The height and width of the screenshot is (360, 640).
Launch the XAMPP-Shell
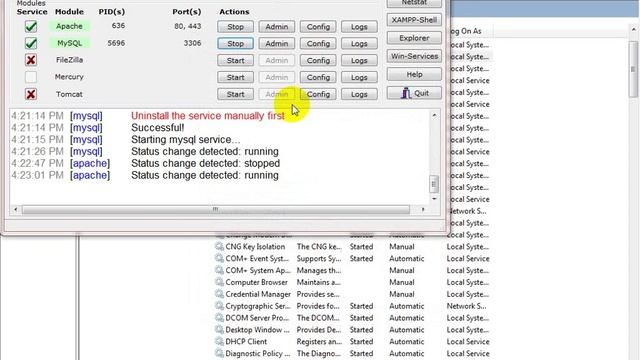(x=414, y=20)
